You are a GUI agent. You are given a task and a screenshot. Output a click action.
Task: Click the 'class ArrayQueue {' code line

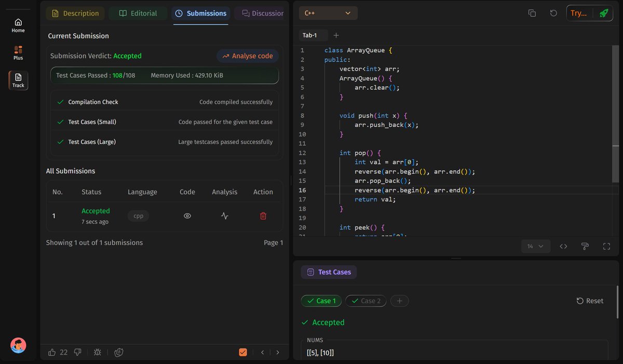358,50
